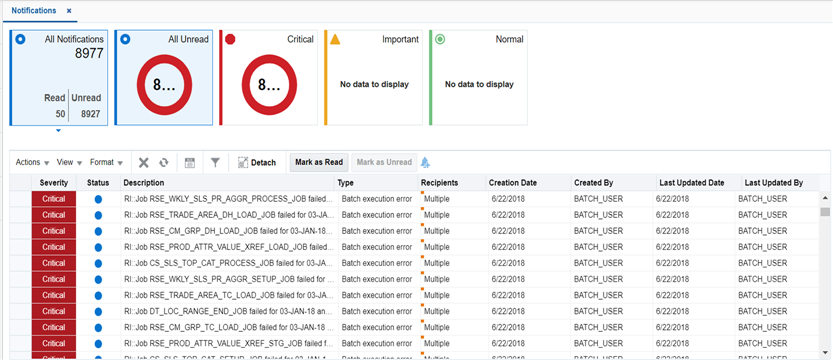Click the Read count 50

60,114
